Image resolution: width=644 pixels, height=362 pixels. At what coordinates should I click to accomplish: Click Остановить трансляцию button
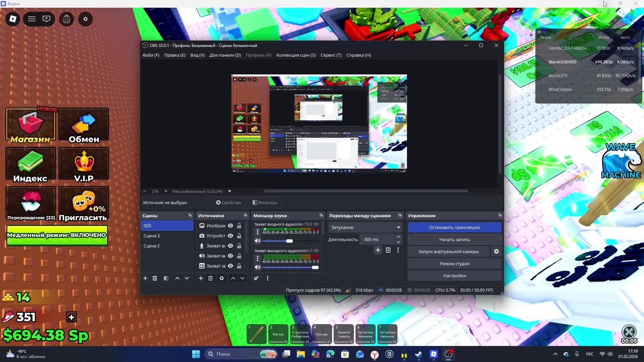coord(454,227)
